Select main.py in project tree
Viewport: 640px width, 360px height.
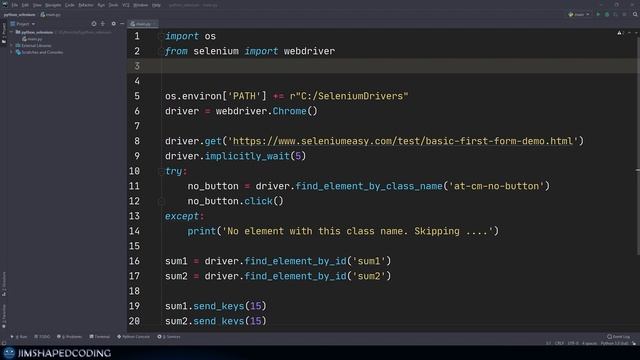click(x=33, y=39)
